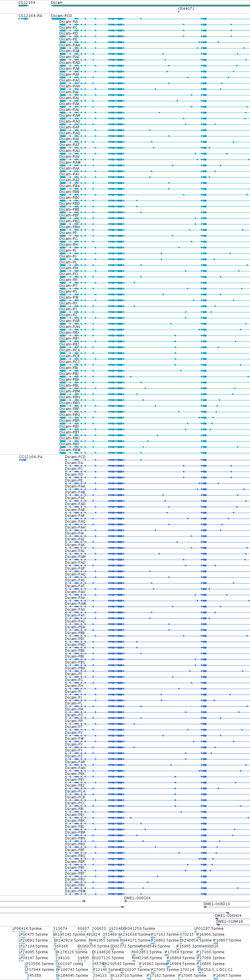The height and width of the screenshot is (980, 250).
Task: Click protein label Dscam-PBL
Action: [x=75, y=827]
